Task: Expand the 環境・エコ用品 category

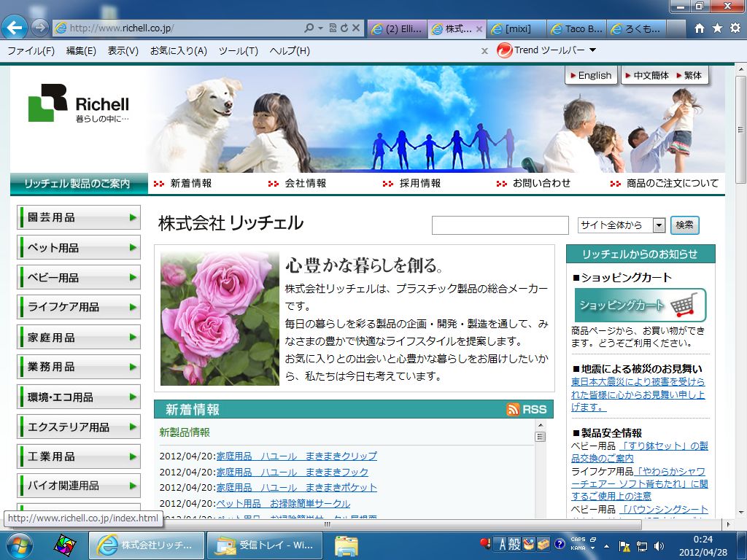Action: [79, 397]
